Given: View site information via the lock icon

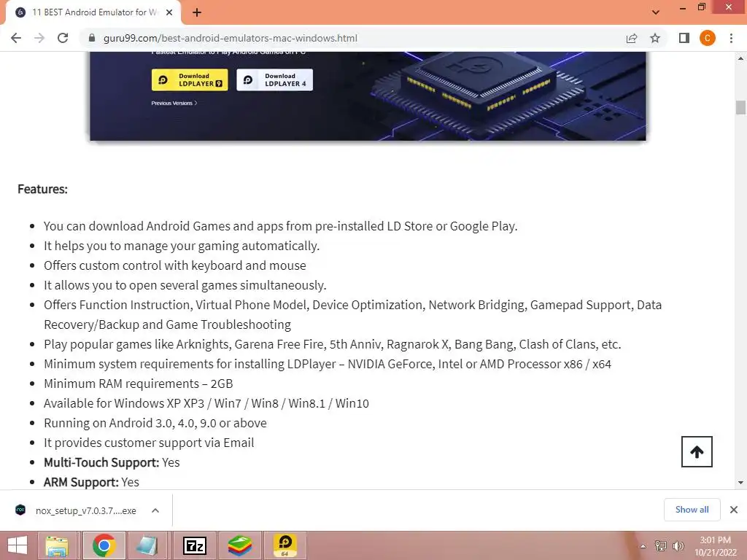Looking at the screenshot, I should point(92,38).
